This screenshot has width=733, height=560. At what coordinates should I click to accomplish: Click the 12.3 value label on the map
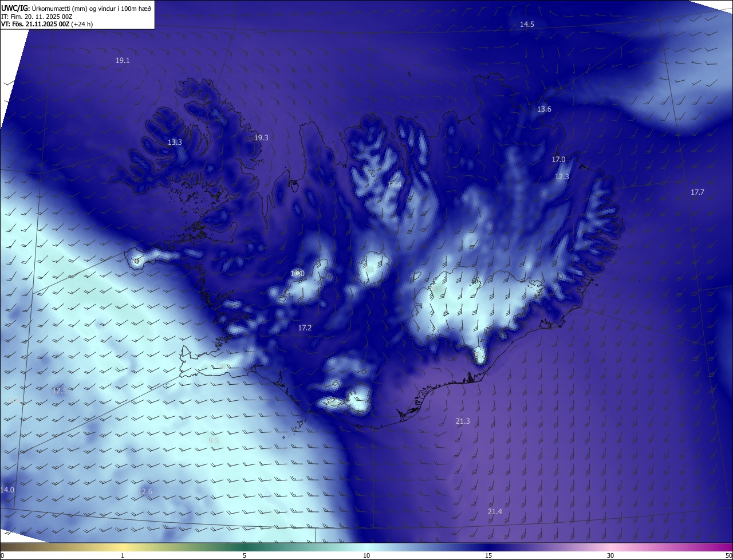pos(562,176)
